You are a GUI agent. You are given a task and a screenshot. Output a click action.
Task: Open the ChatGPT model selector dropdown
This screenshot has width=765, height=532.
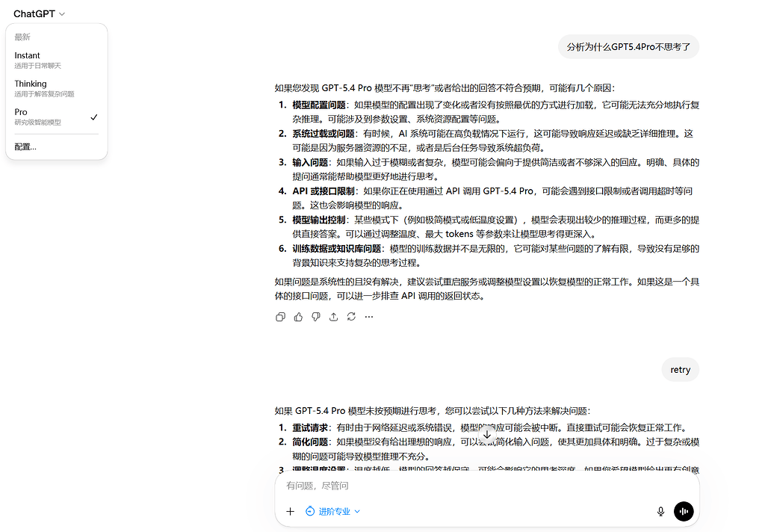click(x=39, y=13)
